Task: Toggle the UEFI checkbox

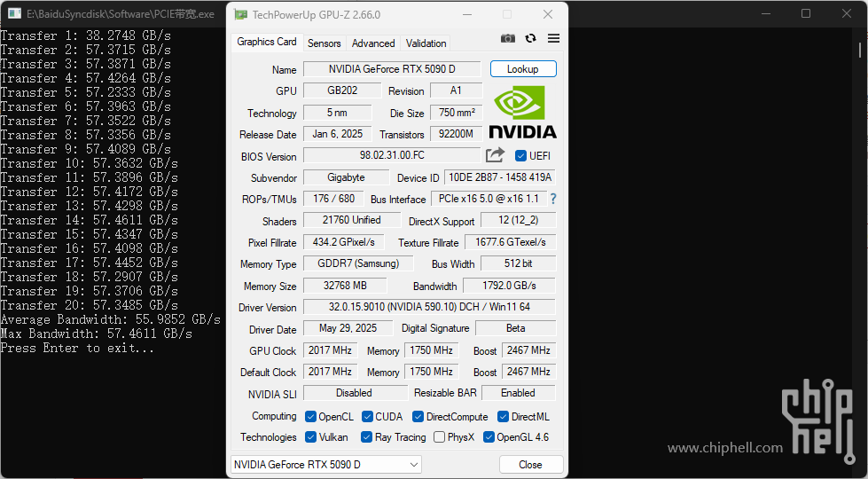Action: pos(520,155)
